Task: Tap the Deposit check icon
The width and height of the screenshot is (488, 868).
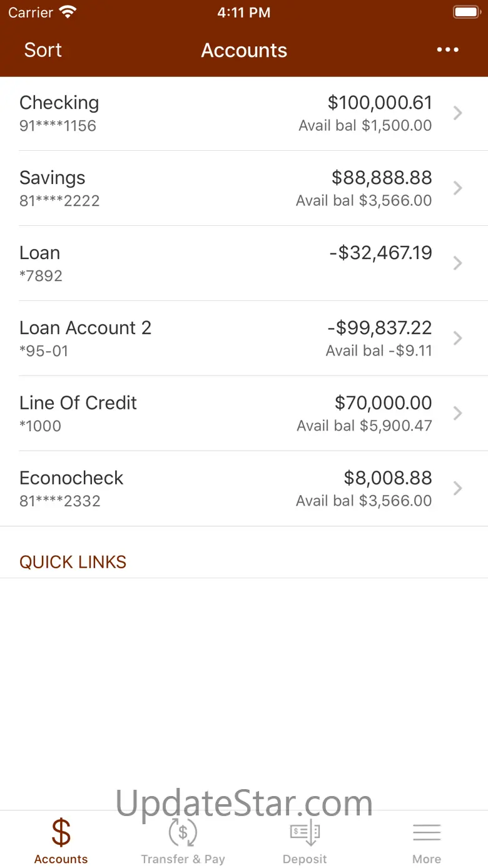Action: pyautogui.click(x=305, y=832)
